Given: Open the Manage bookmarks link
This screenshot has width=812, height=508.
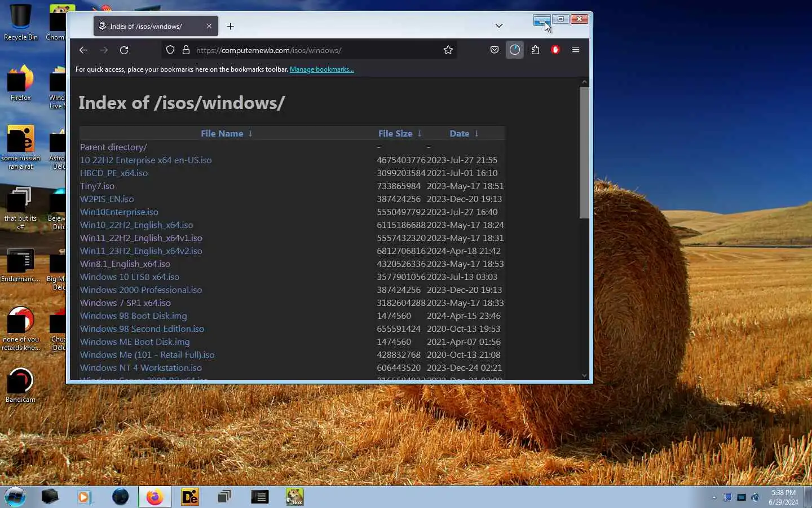Looking at the screenshot, I should [322, 69].
